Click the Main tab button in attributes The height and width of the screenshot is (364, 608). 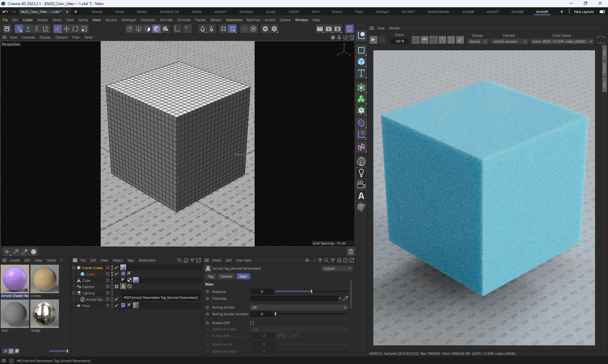point(243,276)
